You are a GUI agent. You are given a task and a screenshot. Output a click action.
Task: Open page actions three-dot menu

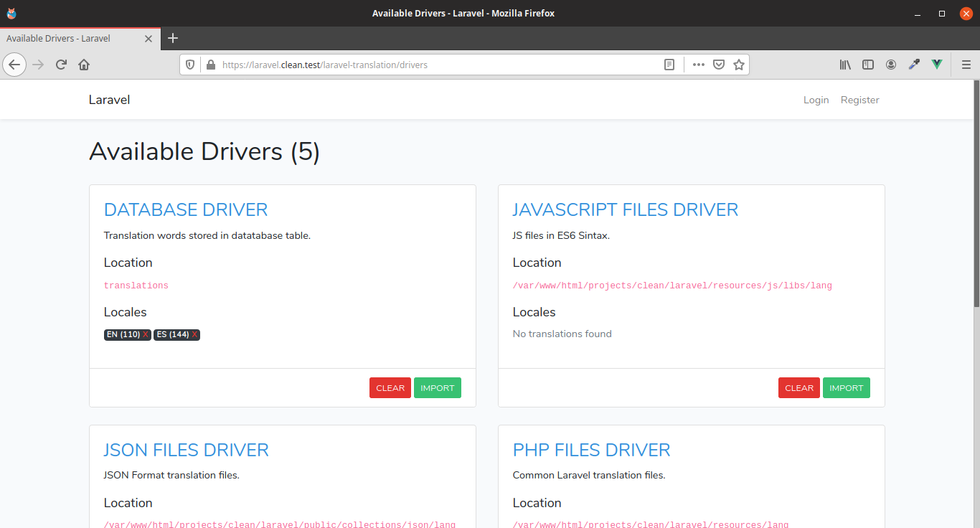pyautogui.click(x=698, y=65)
